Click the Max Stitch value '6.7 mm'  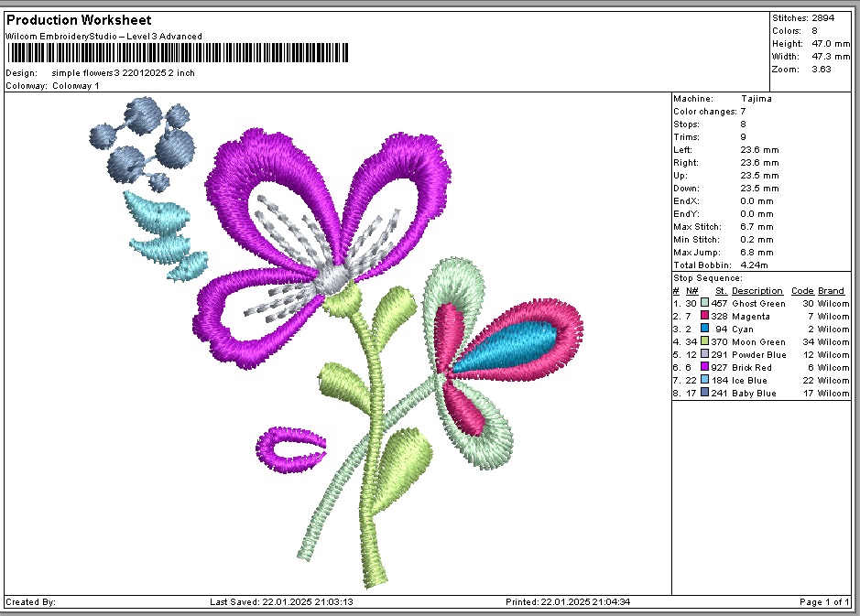[757, 226]
